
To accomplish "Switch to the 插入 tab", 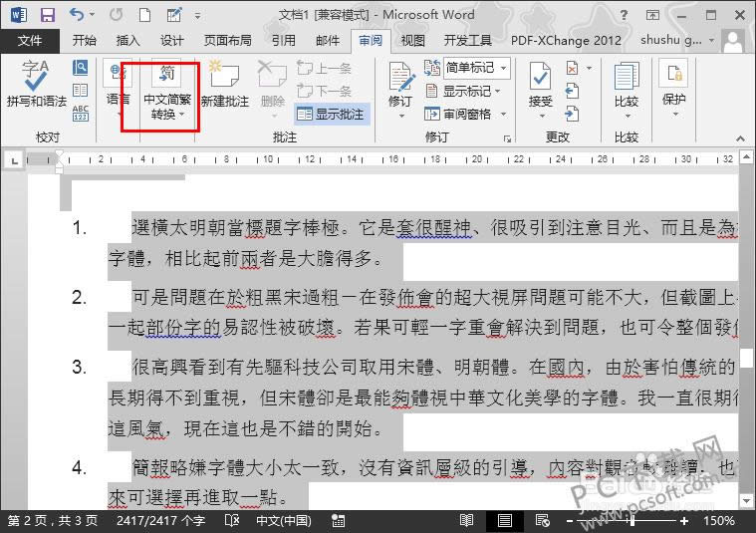I will pos(127,41).
